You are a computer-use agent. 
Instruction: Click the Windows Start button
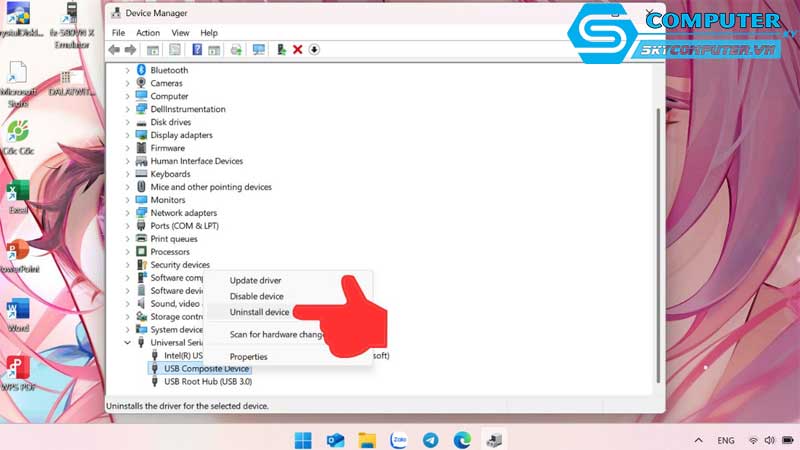coord(302,440)
